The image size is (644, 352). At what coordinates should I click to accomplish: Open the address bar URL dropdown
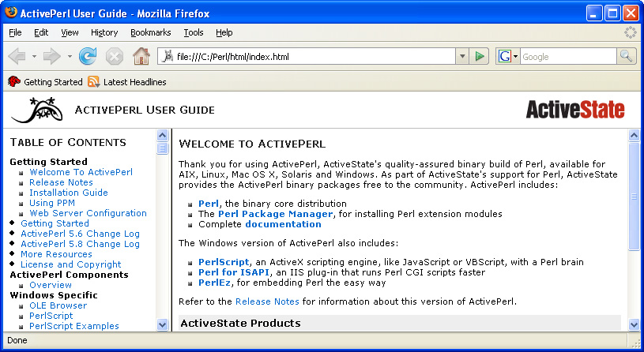click(x=462, y=56)
